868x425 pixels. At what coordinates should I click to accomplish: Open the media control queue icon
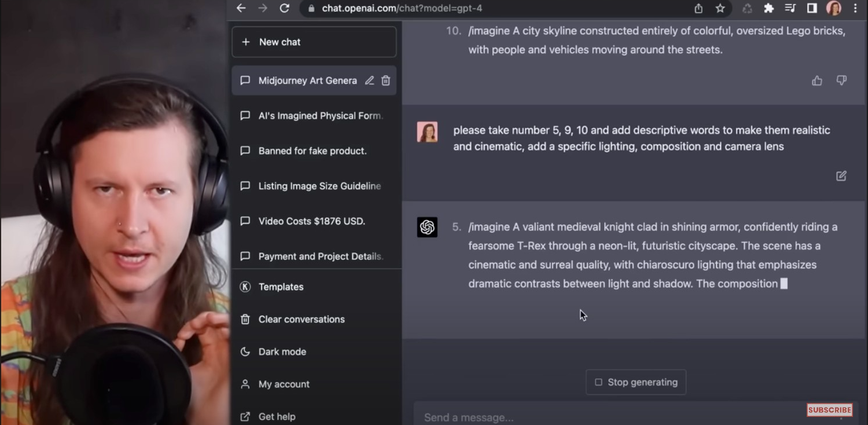point(790,8)
